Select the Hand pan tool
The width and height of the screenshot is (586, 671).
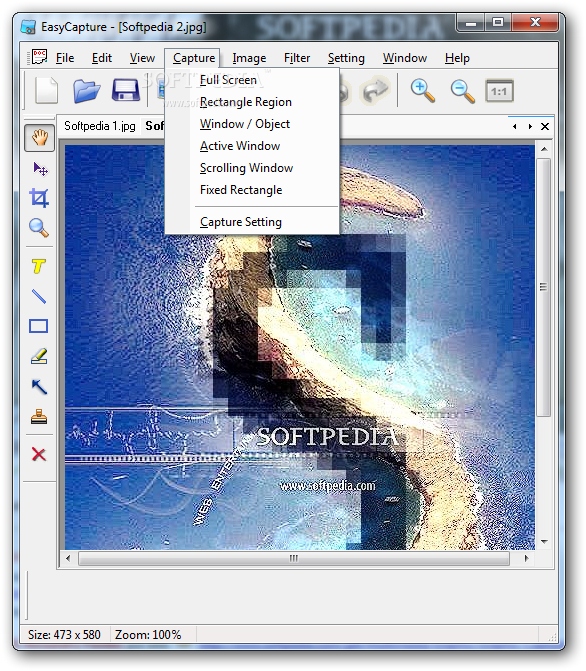(39, 138)
